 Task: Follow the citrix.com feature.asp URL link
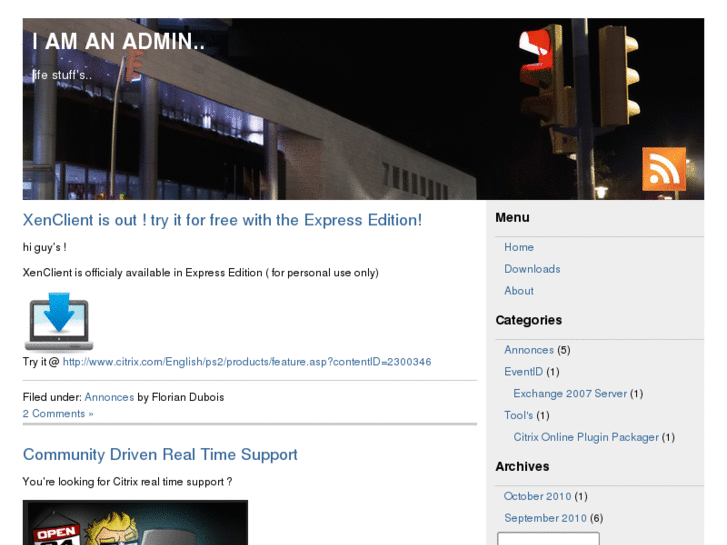click(247, 362)
